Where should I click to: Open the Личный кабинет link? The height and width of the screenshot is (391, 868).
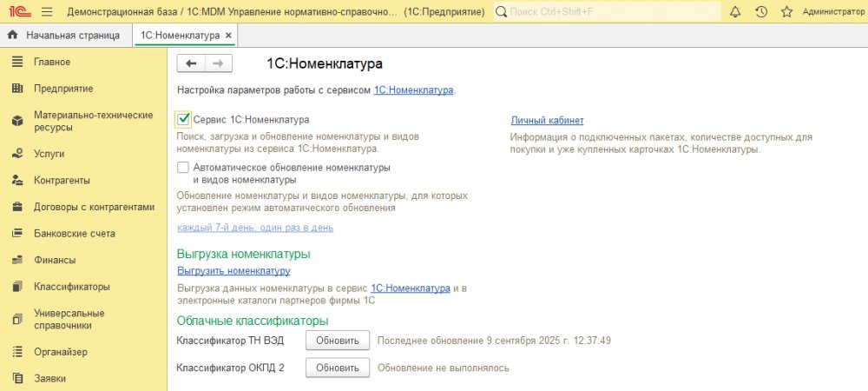pyautogui.click(x=547, y=121)
